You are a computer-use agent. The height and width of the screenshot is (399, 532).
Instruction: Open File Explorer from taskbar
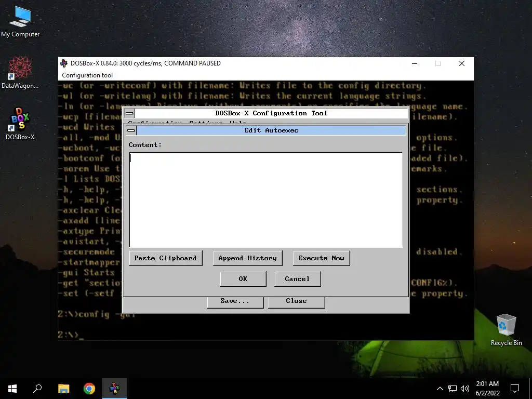point(64,389)
